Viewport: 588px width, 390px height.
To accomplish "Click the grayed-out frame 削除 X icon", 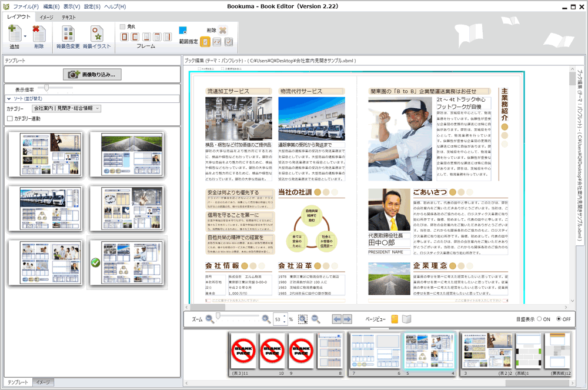I will [x=223, y=30].
